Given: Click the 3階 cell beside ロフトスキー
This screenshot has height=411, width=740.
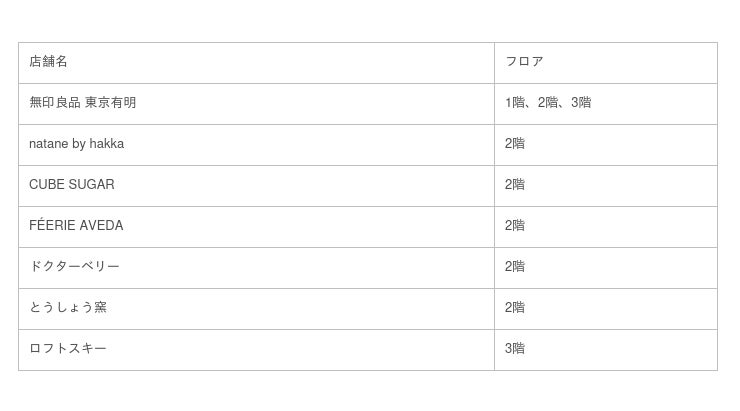Looking at the screenshot, I should click(514, 349).
